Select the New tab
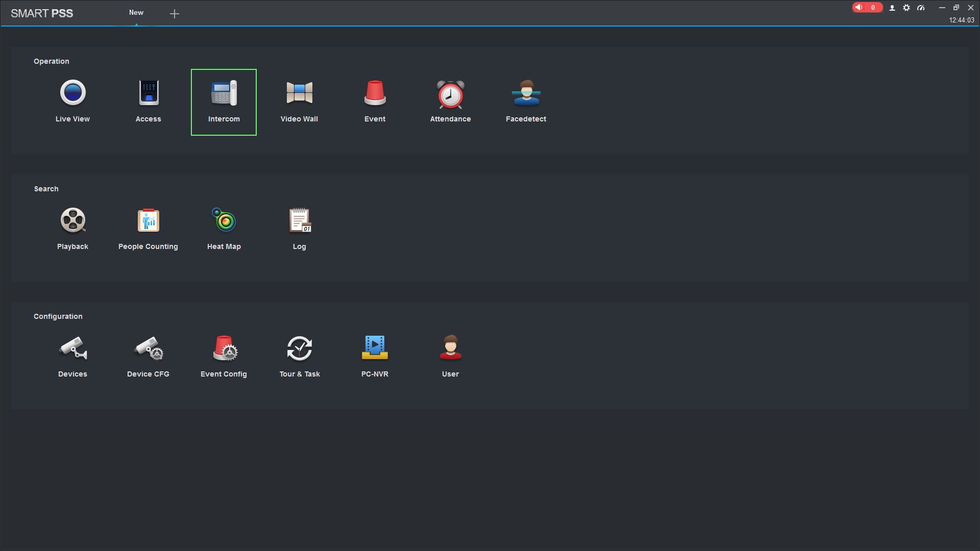The image size is (980, 551). (136, 13)
